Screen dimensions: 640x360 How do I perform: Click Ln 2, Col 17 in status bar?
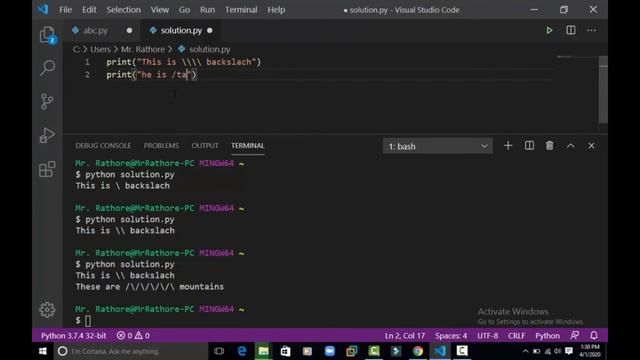(404, 336)
